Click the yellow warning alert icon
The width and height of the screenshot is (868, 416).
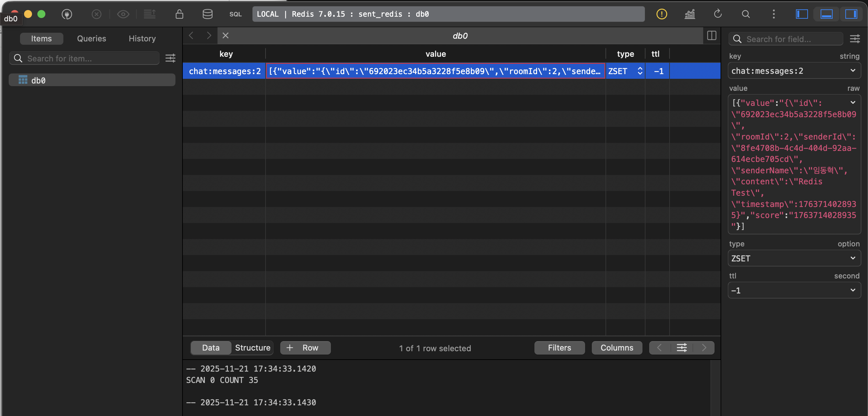[x=662, y=14]
